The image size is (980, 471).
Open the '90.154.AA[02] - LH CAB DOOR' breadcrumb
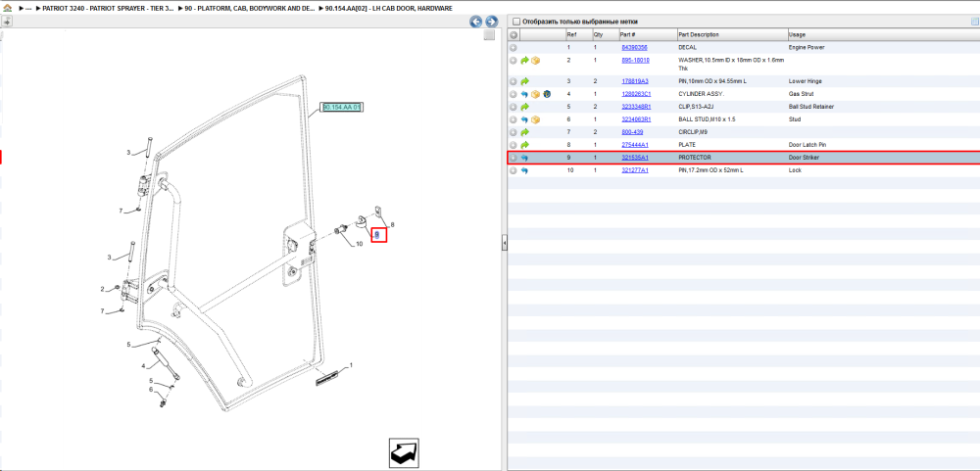point(389,9)
